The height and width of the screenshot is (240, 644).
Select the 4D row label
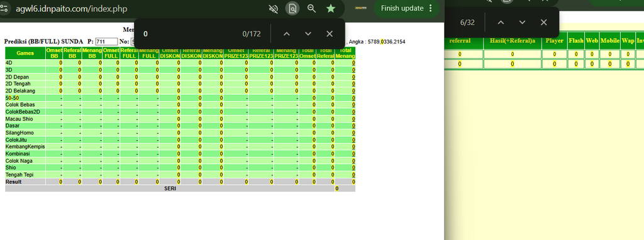click(x=9, y=63)
